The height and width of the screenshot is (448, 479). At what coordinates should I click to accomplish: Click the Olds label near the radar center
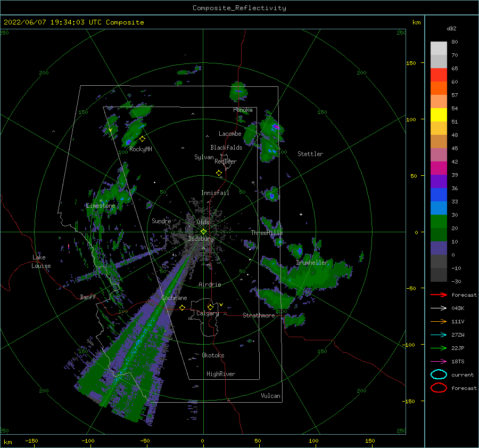click(x=203, y=222)
